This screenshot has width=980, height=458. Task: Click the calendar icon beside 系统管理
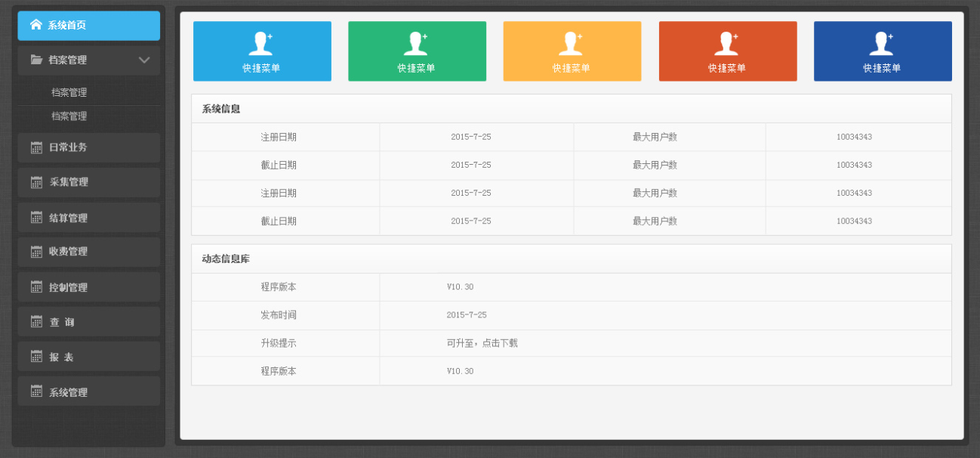36,391
